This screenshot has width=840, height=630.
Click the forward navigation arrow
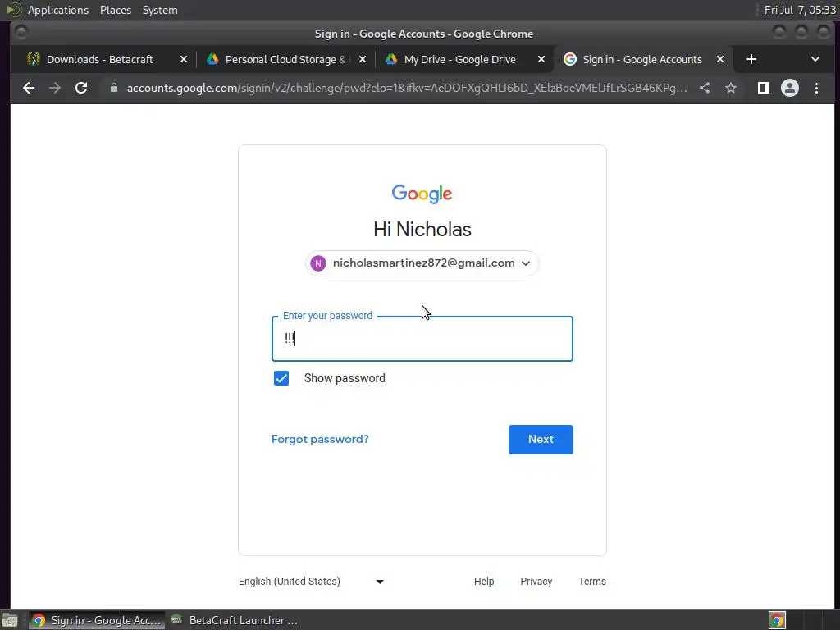tap(55, 88)
